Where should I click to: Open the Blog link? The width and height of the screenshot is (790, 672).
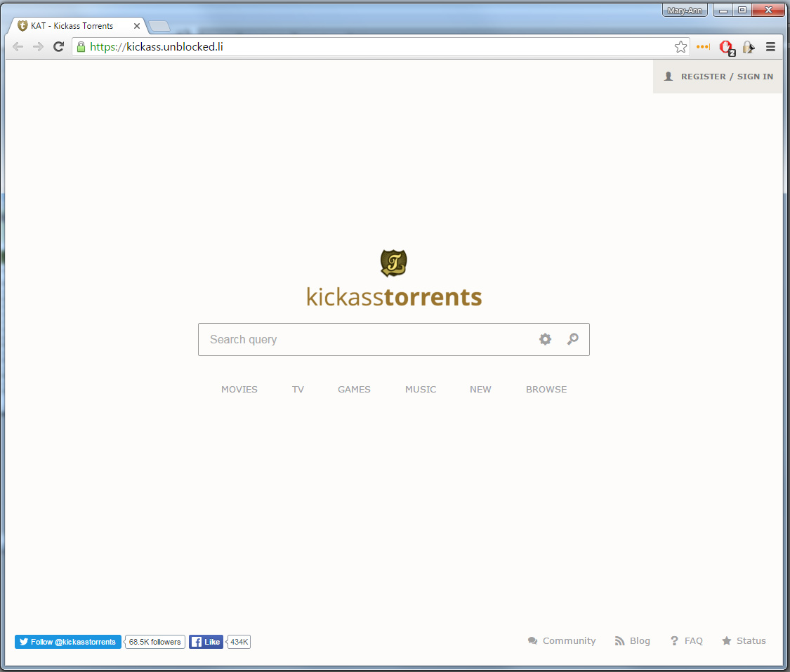tap(633, 641)
